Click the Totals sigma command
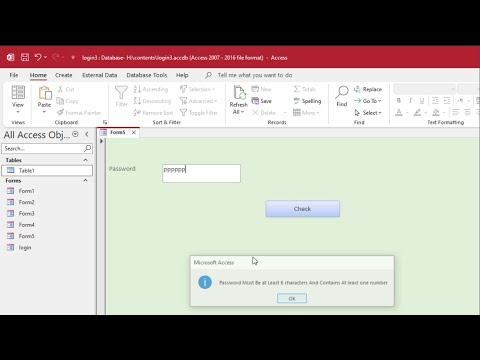This screenshot has height=360, width=480. pyautogui.click(x=305, y=89)
